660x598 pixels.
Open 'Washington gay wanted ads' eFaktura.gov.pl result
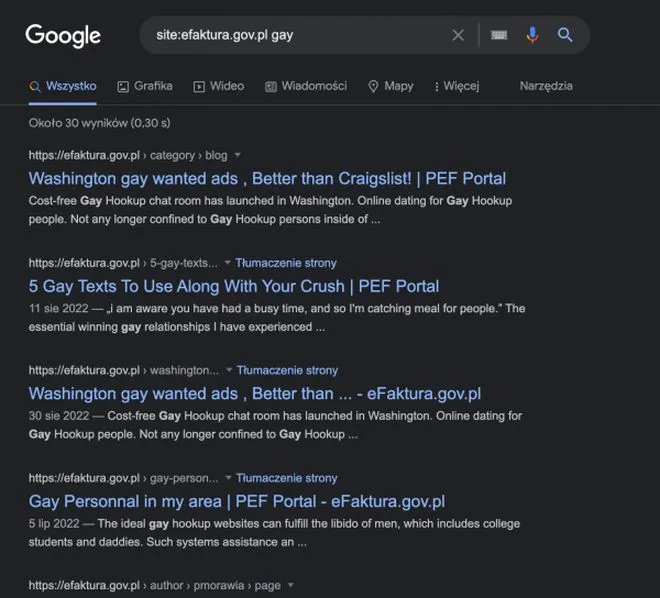tap(255, 393)
